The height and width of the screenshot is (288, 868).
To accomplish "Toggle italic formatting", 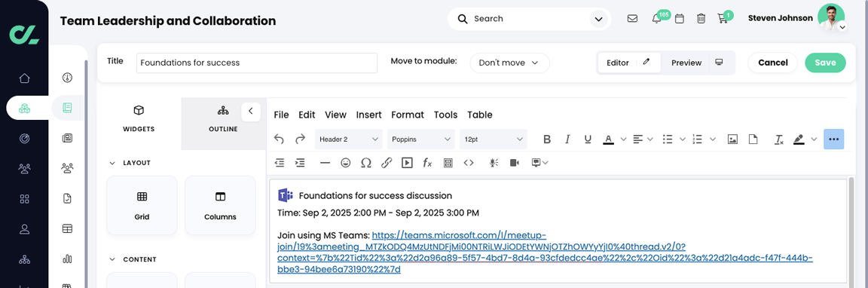I will tap(567, 139).
